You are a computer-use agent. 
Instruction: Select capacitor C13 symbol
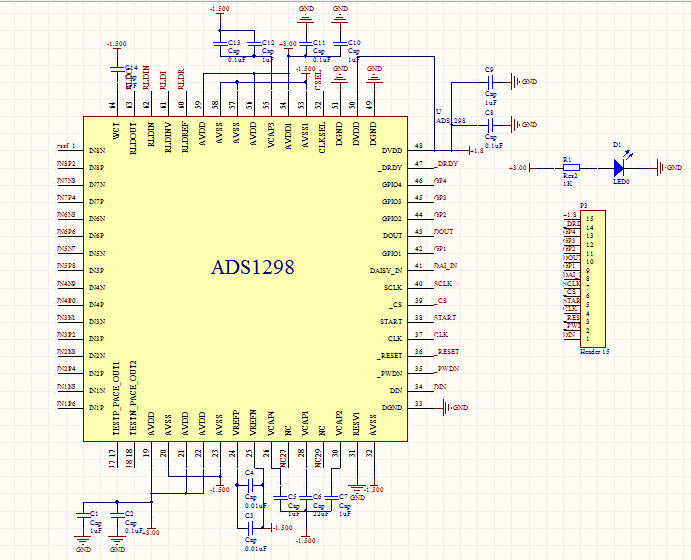coord(220,44)
